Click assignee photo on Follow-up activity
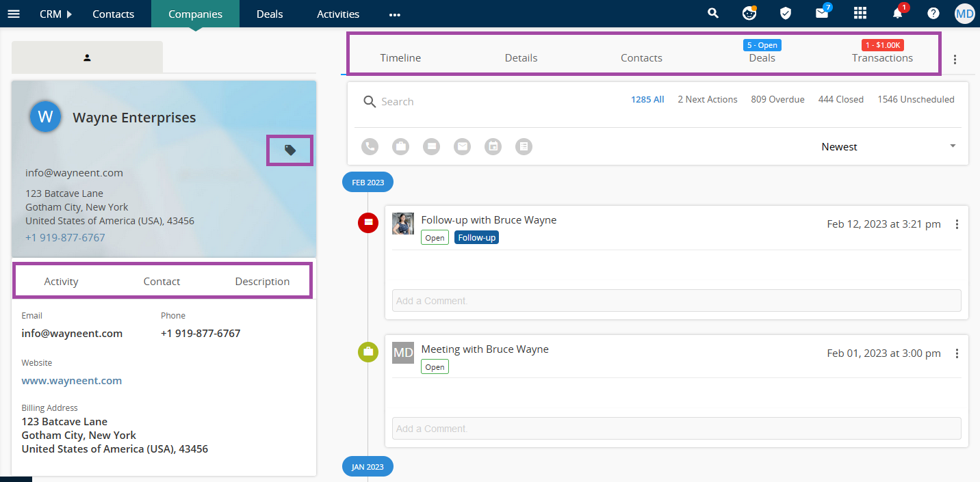The width and height of the screenshot is (980, 482). [x=403, y=224]
